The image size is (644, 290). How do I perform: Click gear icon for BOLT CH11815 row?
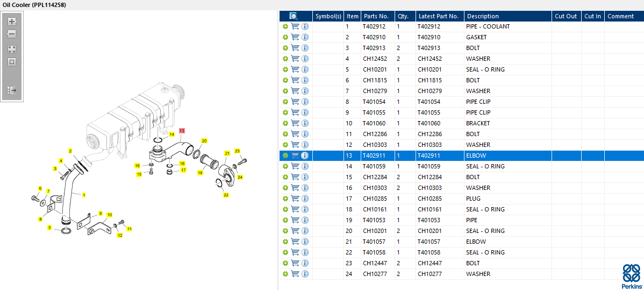coord(285,80)
